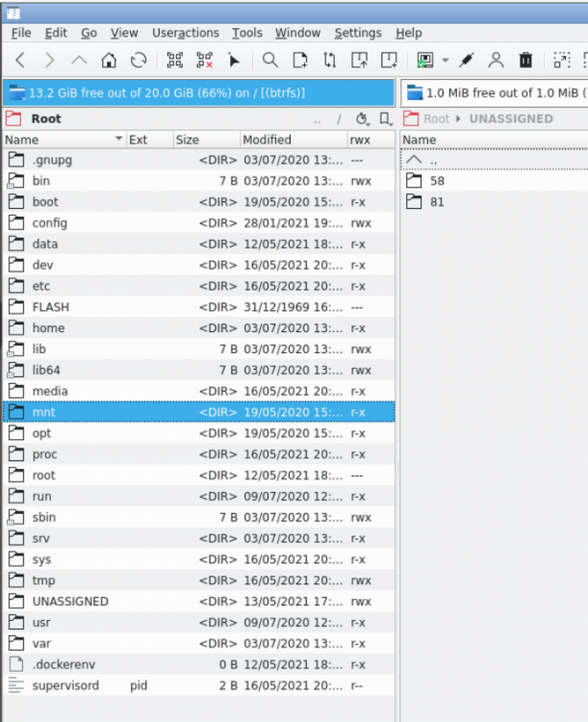Click the history clock icon in left panel
588x722 pixels.
coord(362,119)
